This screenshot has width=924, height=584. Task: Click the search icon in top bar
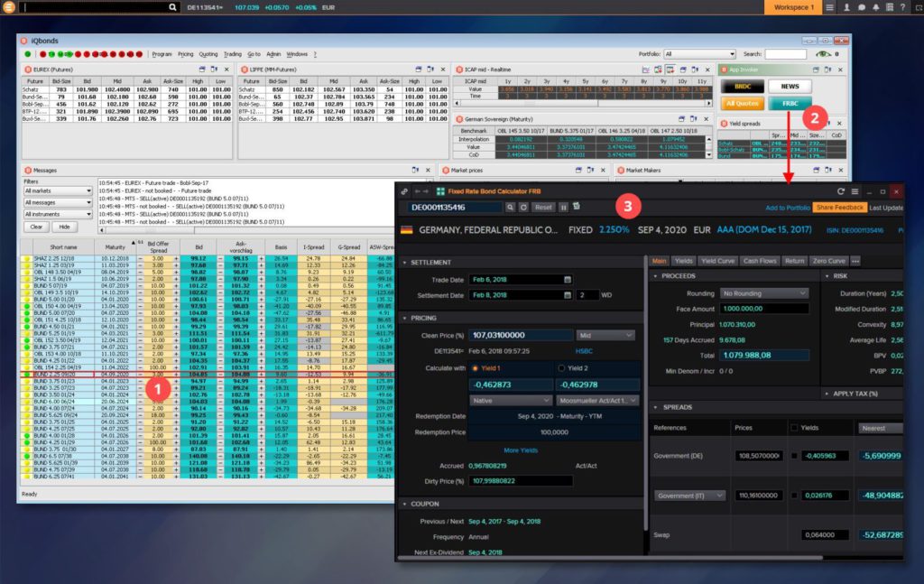coord(172,7)
